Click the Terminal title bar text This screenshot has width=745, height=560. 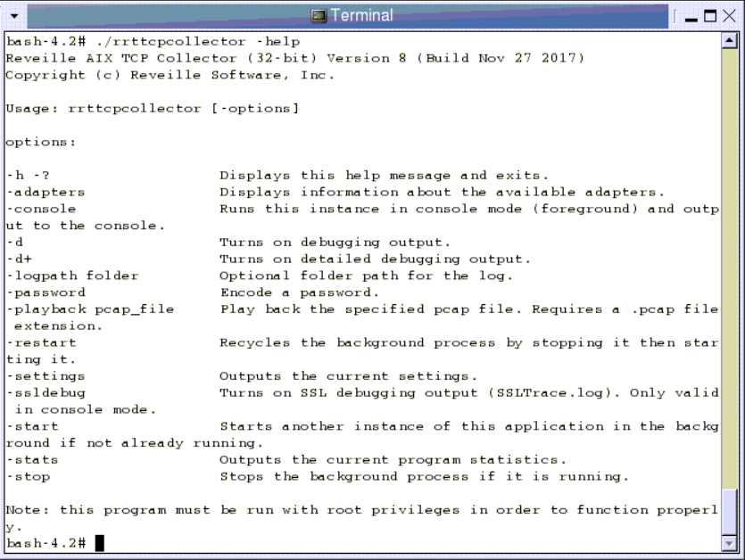coord(362,16)
